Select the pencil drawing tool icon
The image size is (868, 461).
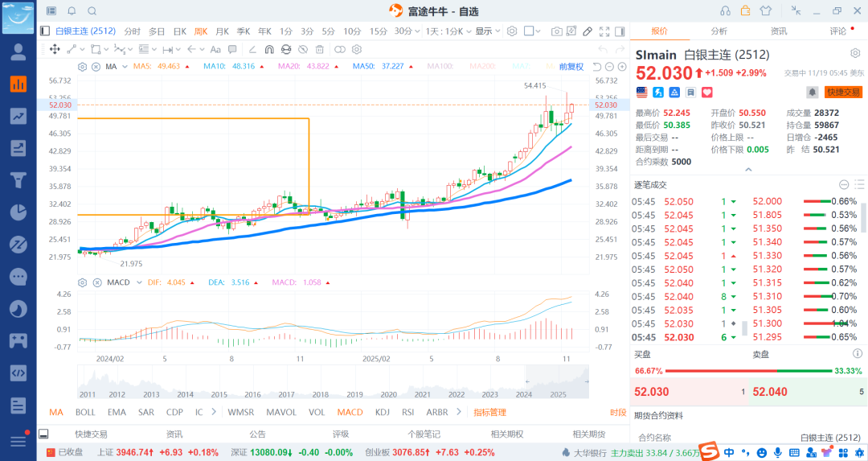(x=588, y=31)
